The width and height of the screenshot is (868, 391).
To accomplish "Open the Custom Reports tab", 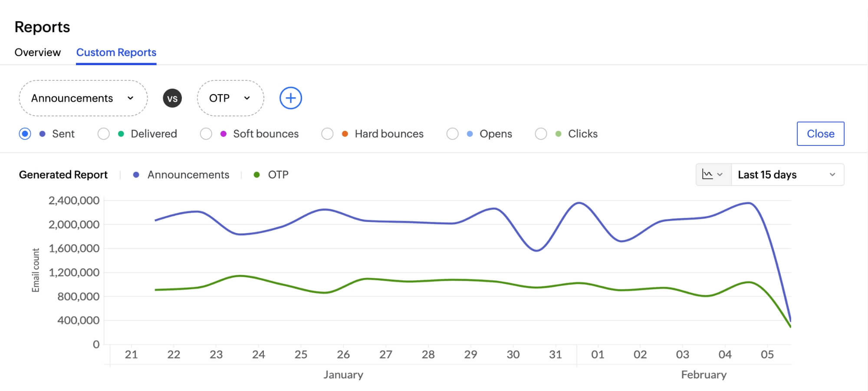I will pyautogui.click(x=116, y=53).
